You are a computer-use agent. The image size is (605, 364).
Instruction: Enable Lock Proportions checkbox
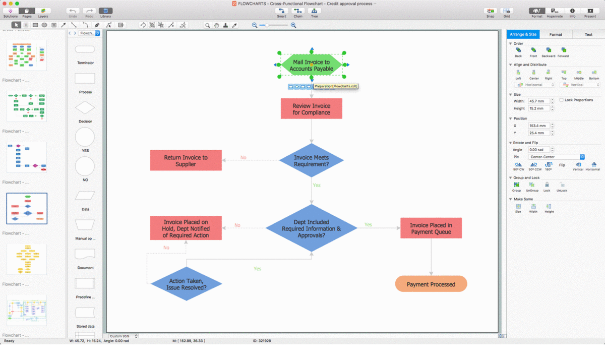(562, 100)
